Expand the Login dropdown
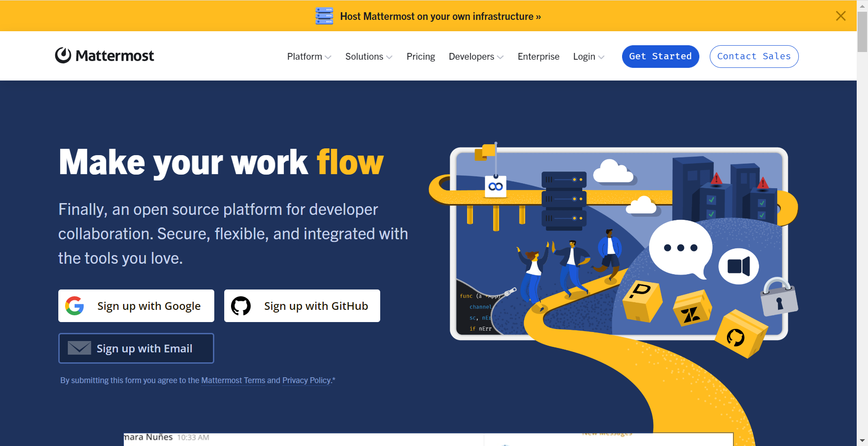 589,57
